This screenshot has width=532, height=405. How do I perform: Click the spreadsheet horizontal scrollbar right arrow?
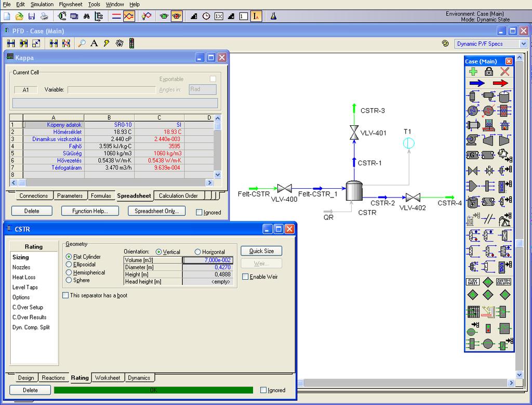tap(210, 182)
